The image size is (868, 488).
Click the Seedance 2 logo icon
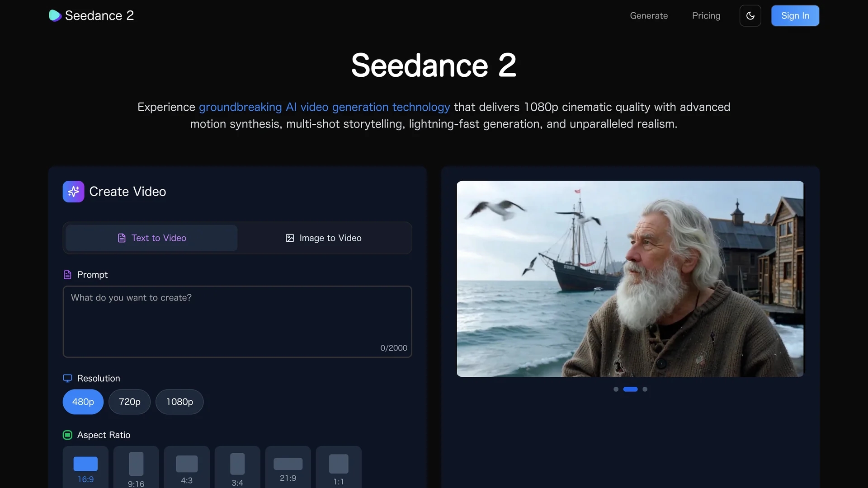(55, 15)
